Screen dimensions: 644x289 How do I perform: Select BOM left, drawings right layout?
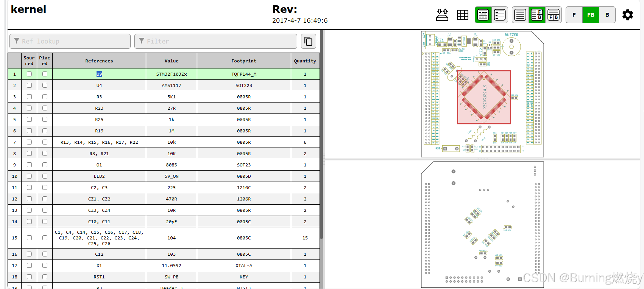click(x=537, y=15)
